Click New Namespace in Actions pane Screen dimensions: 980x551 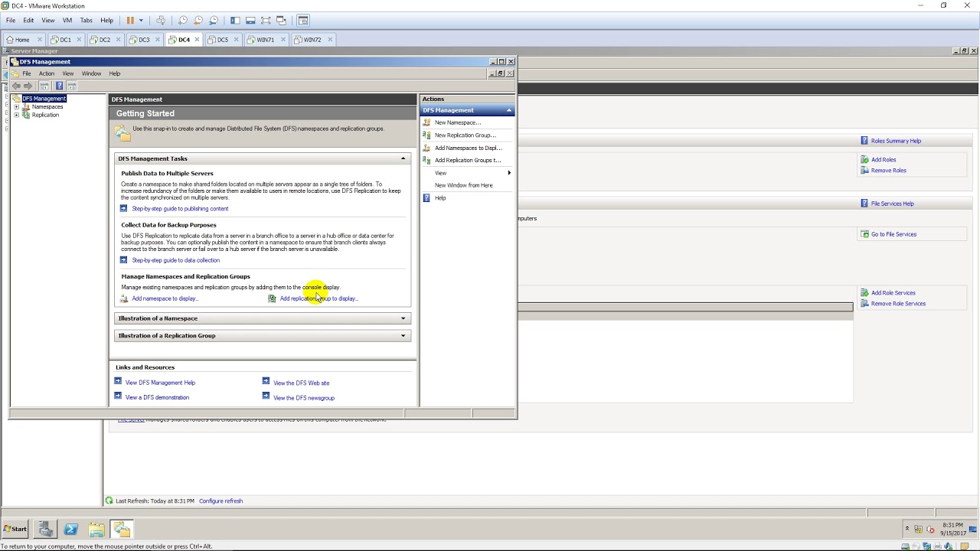tap(458, 122)
